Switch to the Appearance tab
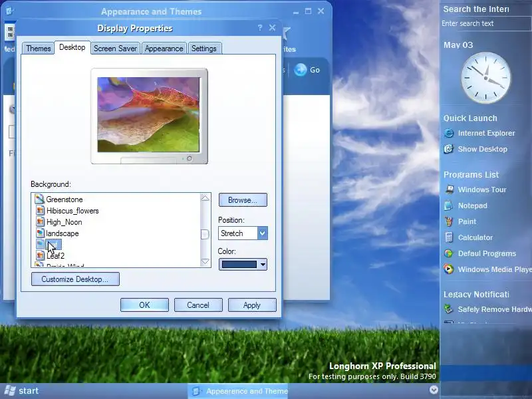532x399 pixels. pos(164,49)
